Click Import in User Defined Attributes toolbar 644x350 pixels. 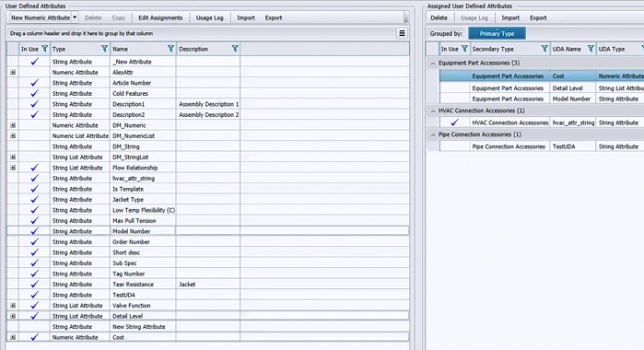[x=246, y=17]
